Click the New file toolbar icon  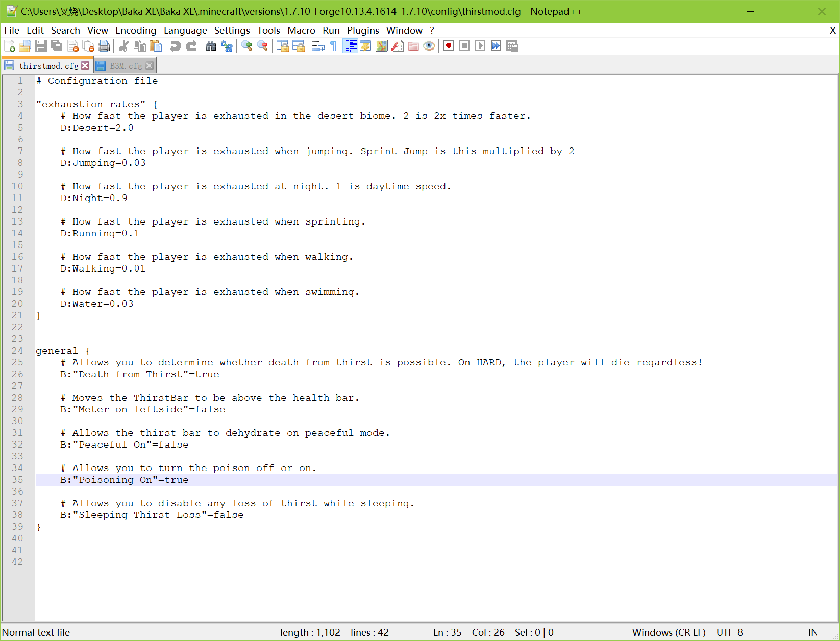9,46
